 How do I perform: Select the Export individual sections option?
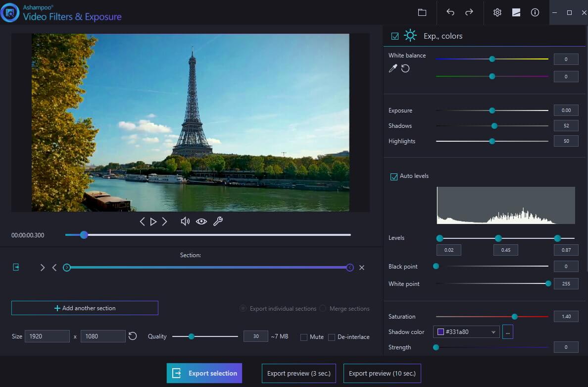[243, 308]
